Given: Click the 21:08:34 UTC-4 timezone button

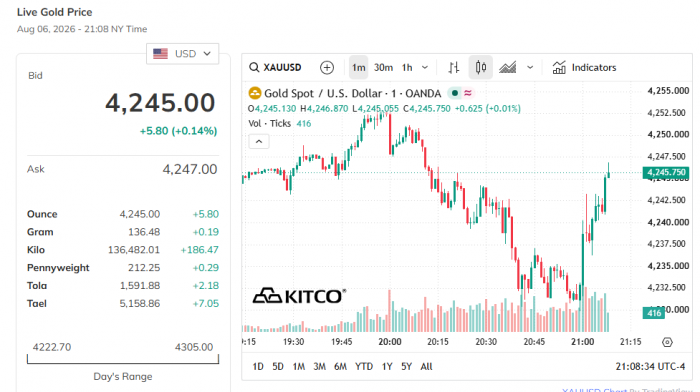Looking at the screenshot, I should pyautogui.click(x=650, y=367).
